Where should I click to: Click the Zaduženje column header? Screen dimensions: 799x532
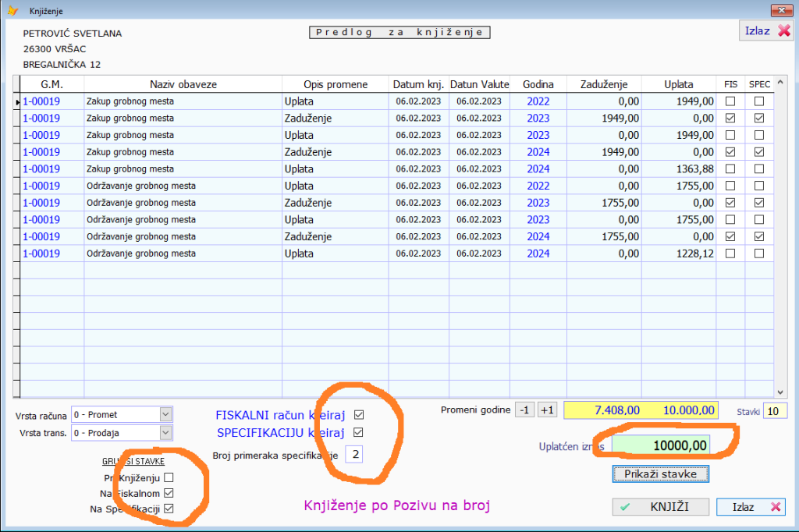tap(605, 84)
